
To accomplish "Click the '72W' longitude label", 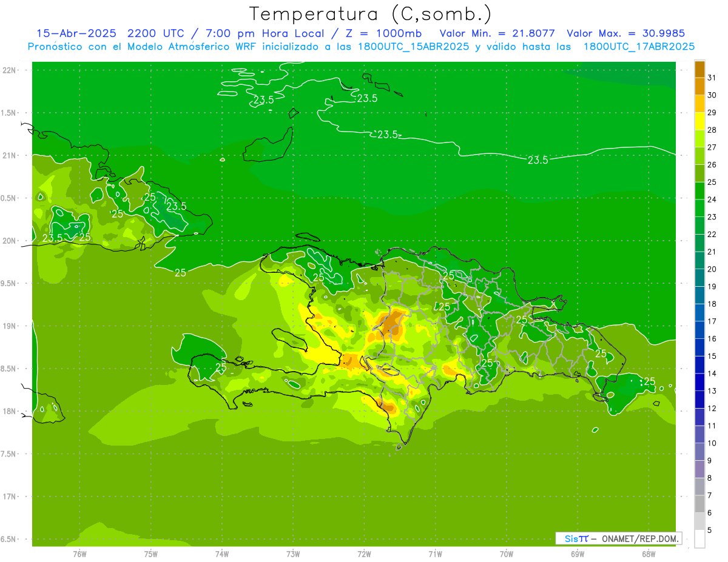I will tap(364, 554).
